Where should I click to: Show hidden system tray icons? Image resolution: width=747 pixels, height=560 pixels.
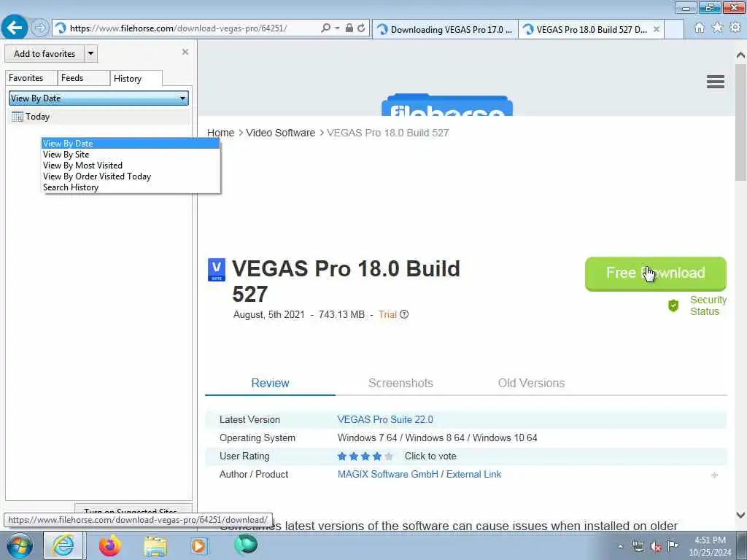[x=620, y=547]
